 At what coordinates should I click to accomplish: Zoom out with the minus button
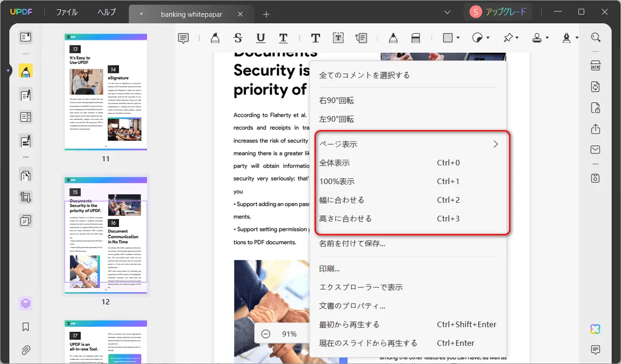[x=265, y=334]
